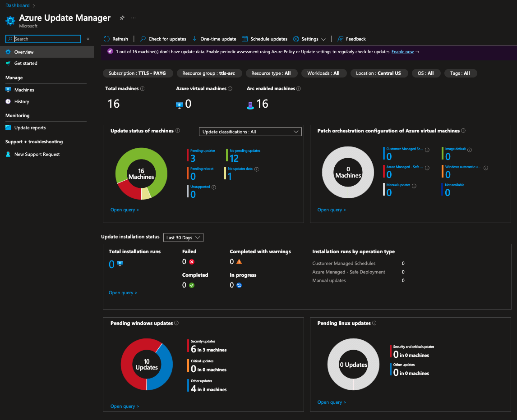
Task: Click the Azure virtual machines monitor icon
Action: point(180,105)
